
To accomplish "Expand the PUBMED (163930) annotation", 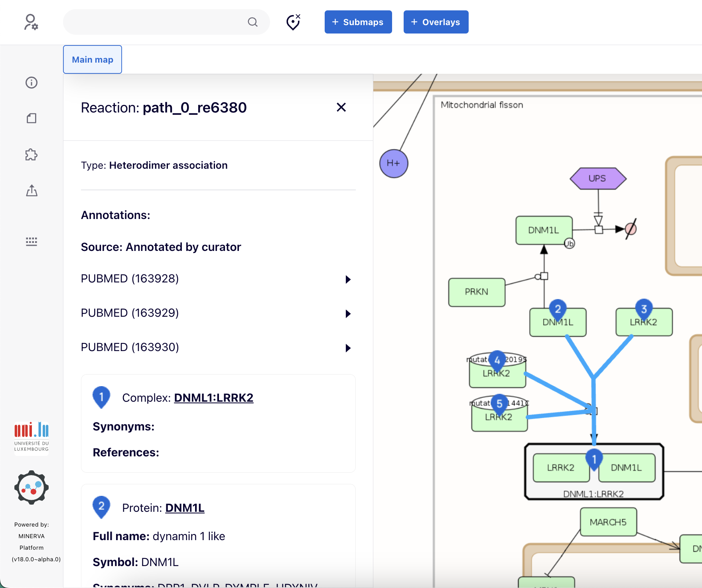I will (x=348, y=348).
